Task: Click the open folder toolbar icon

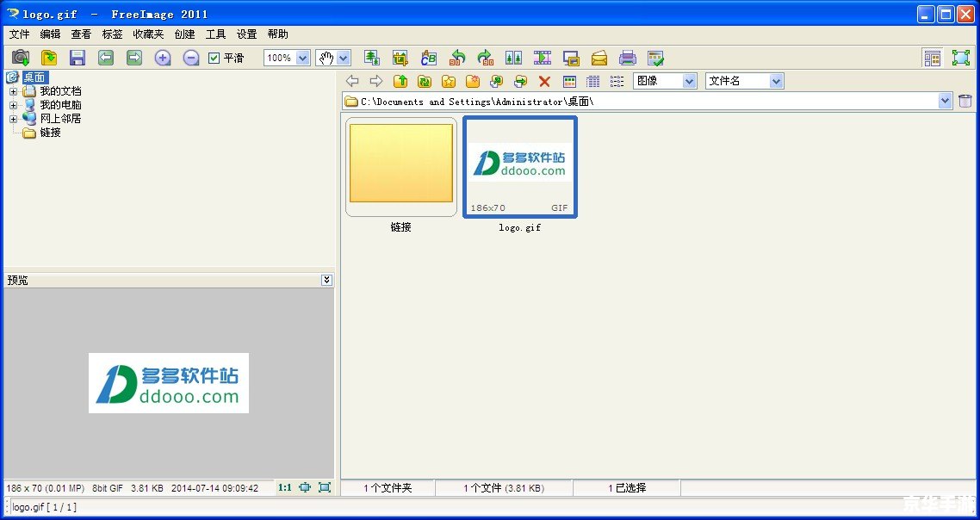Action: [49, 59]
